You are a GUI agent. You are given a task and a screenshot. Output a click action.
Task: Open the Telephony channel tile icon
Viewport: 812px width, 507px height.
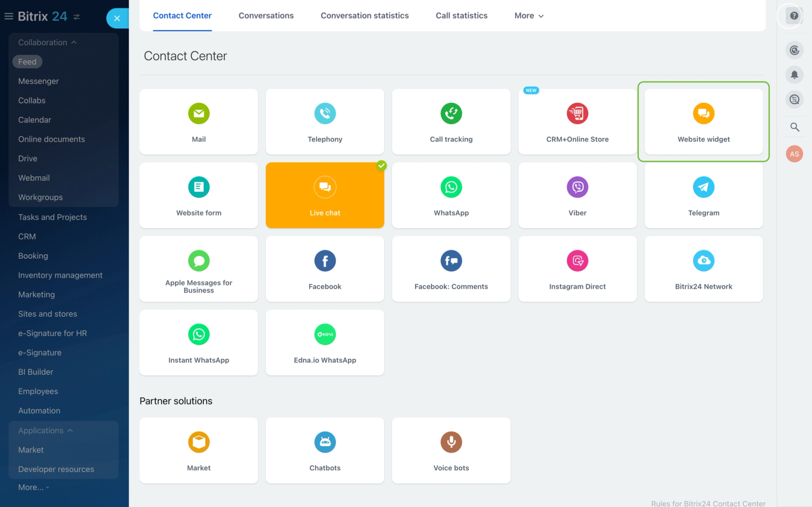pyautogui.click(x=325, y=114)
